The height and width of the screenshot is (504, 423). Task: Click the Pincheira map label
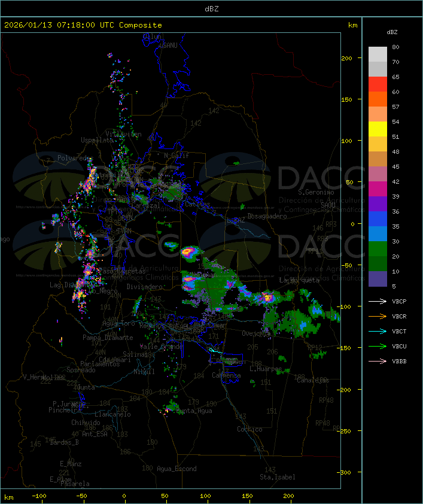(x=65, y=410)
